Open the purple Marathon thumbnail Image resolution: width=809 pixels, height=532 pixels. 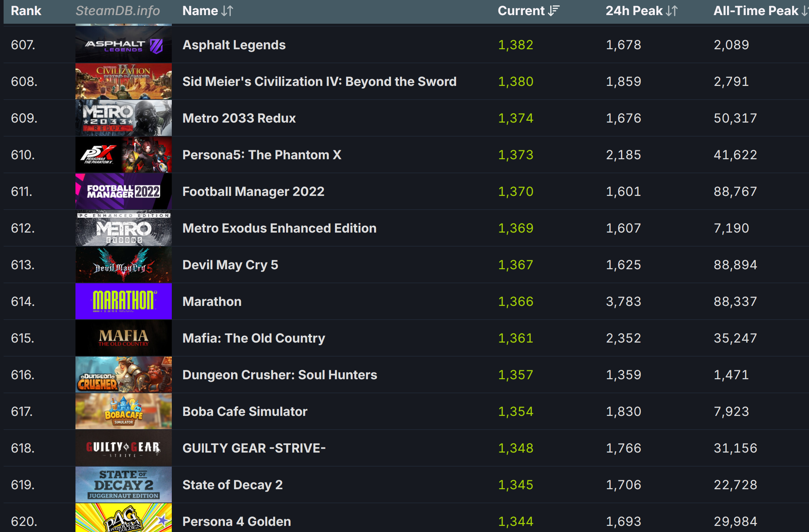point(124,302)
